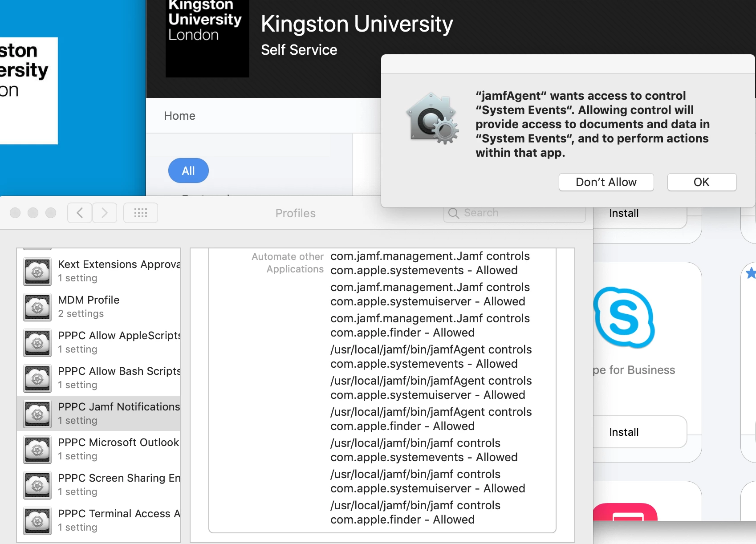The height and width of the screenshot is (544, 756).
Task: Select the Kext Extensions Approval profile
Action: [x=98, y=271]
